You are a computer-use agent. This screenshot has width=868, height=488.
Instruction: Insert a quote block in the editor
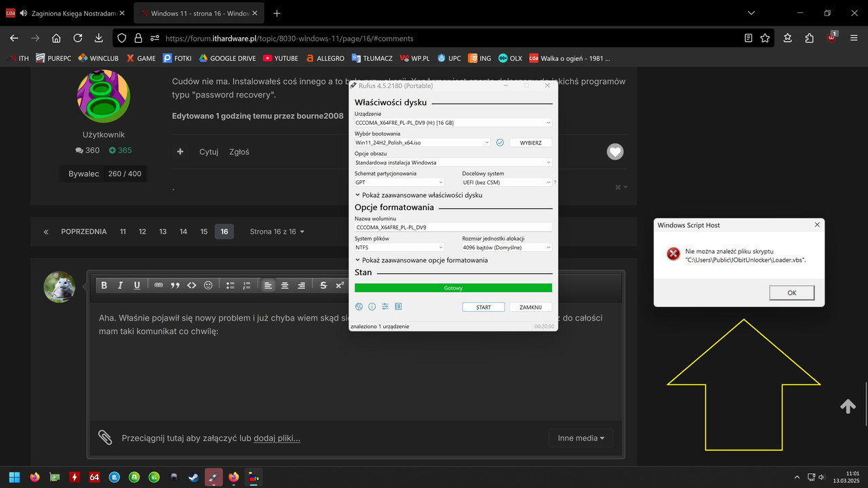[x=175, y=285]
